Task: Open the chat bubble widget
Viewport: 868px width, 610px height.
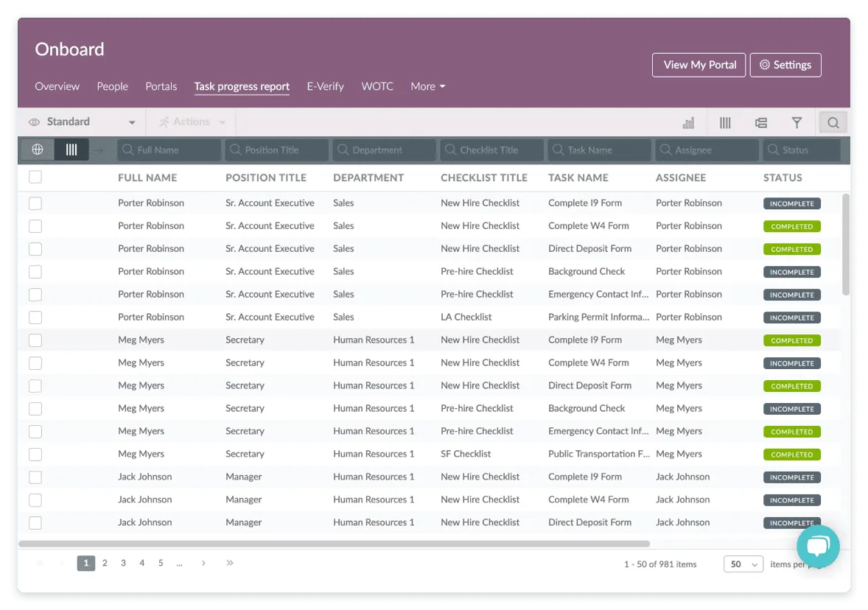Action: 818,546
